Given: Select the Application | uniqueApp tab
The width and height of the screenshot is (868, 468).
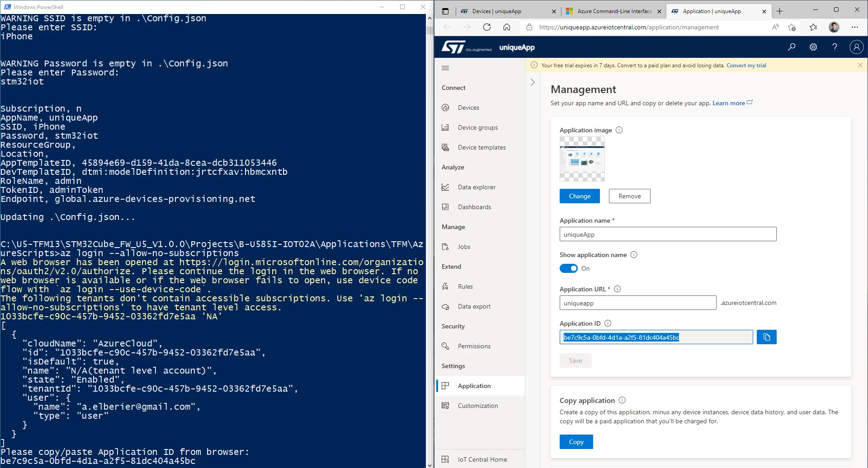Looking at the screenshot, I should click(x=719, y=11).
